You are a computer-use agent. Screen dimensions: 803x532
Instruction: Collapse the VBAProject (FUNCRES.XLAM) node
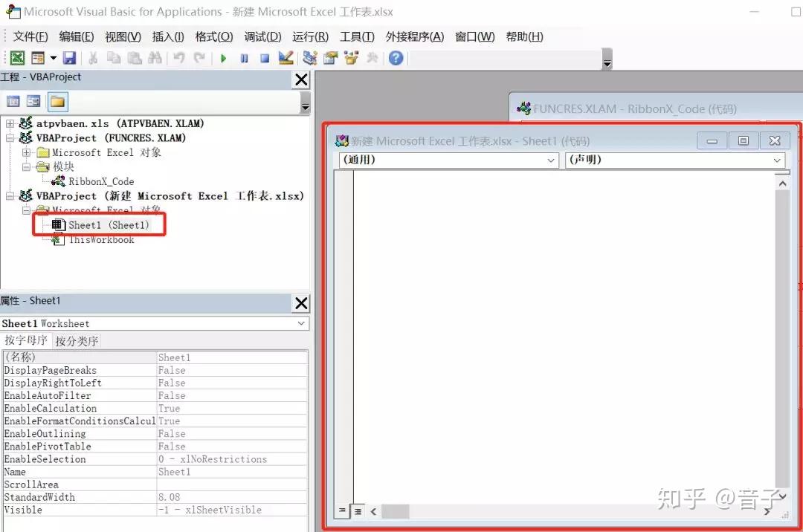(x=10, y=138)
